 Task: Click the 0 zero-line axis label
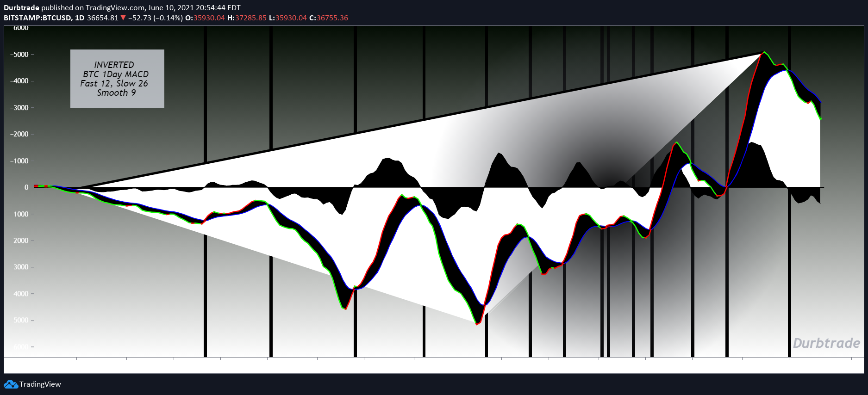tap(26, 187)
